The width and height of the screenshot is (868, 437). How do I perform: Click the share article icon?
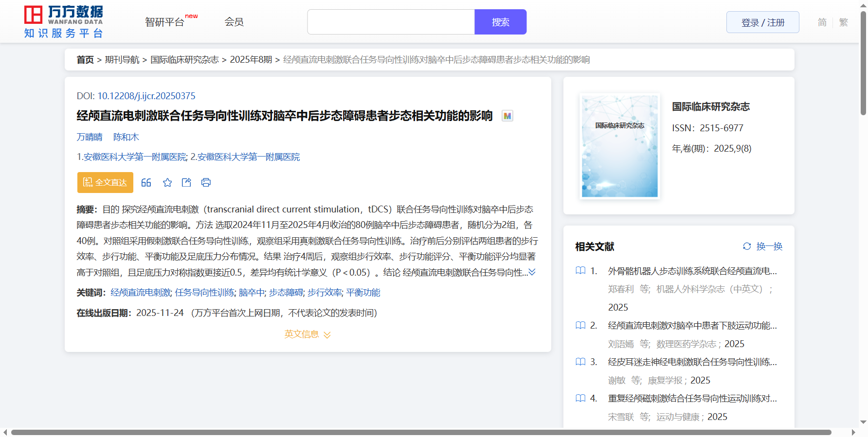tap(186, 183)
